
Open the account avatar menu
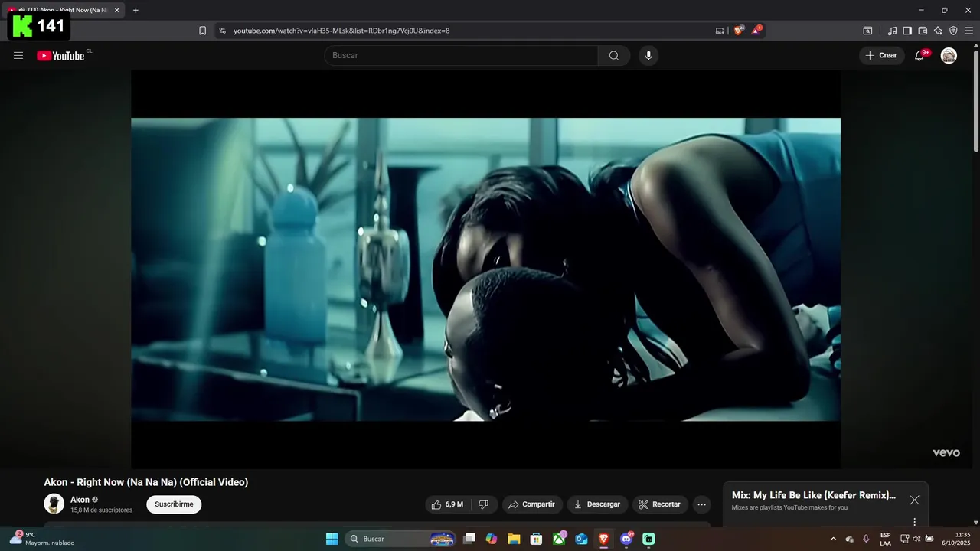tap(949, 55)
